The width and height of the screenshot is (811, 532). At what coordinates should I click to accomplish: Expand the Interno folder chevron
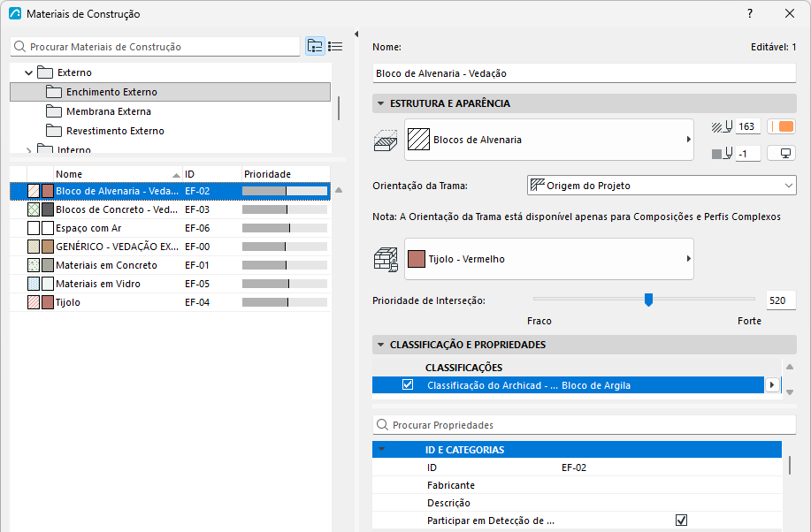[29, 150]
